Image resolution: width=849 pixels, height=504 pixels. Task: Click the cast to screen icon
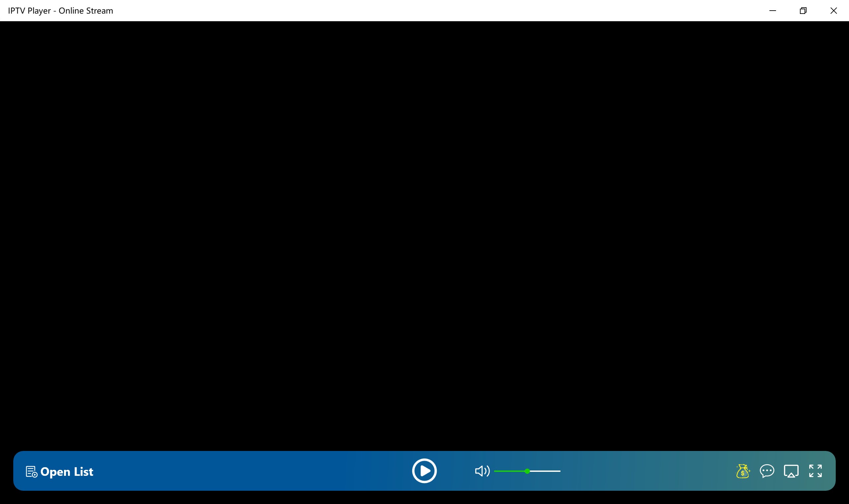[791, 471]
